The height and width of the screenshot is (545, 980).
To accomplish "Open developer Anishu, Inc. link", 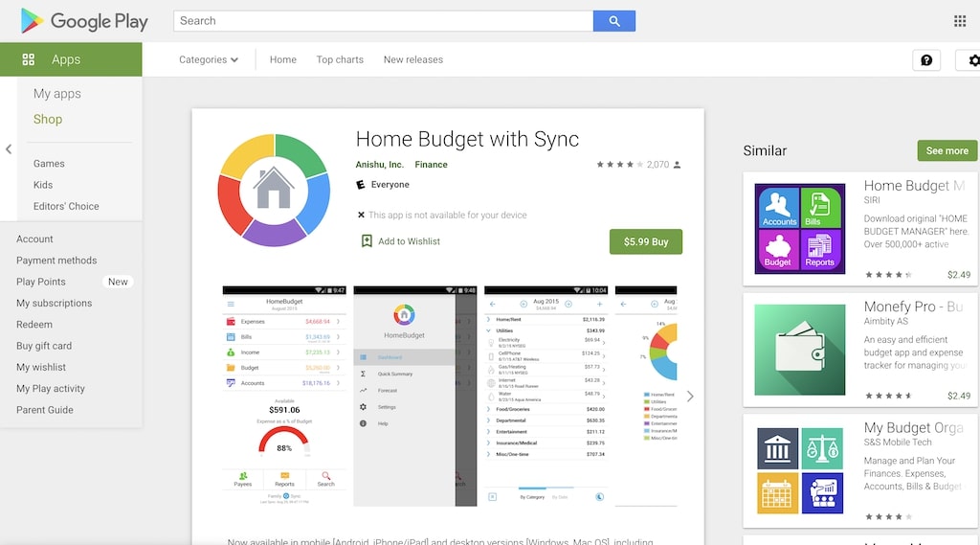I will coord(379,165).
